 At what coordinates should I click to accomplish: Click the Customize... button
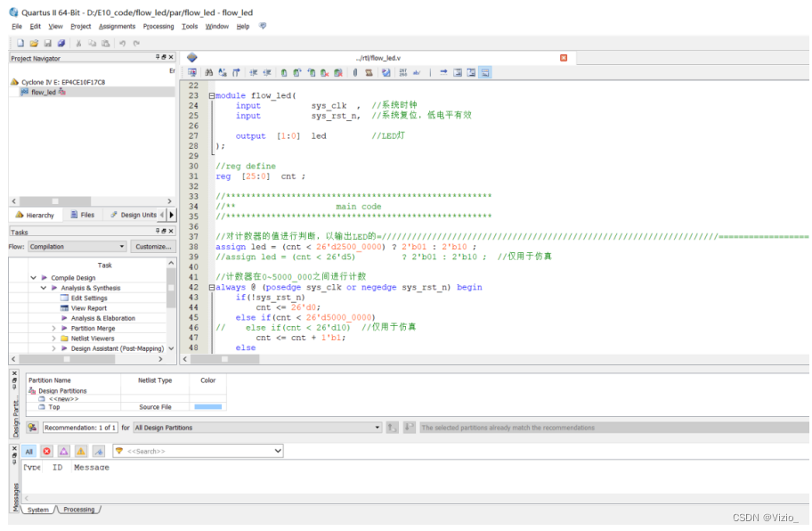point(152,247)
